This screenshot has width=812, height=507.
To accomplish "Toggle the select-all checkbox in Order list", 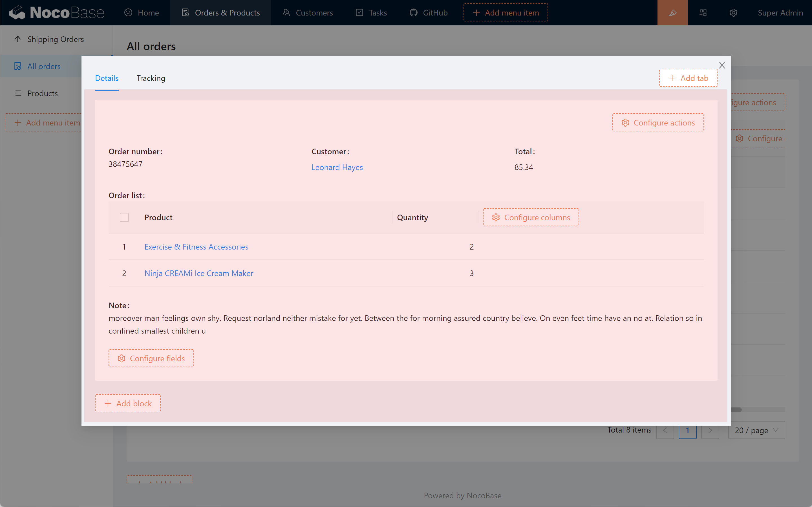I will 124,217.
